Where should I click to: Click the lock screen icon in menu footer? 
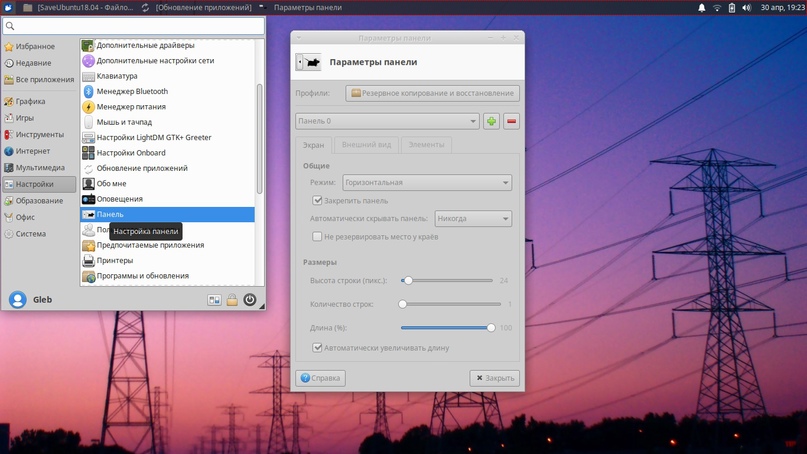click(x=232, y=300)
